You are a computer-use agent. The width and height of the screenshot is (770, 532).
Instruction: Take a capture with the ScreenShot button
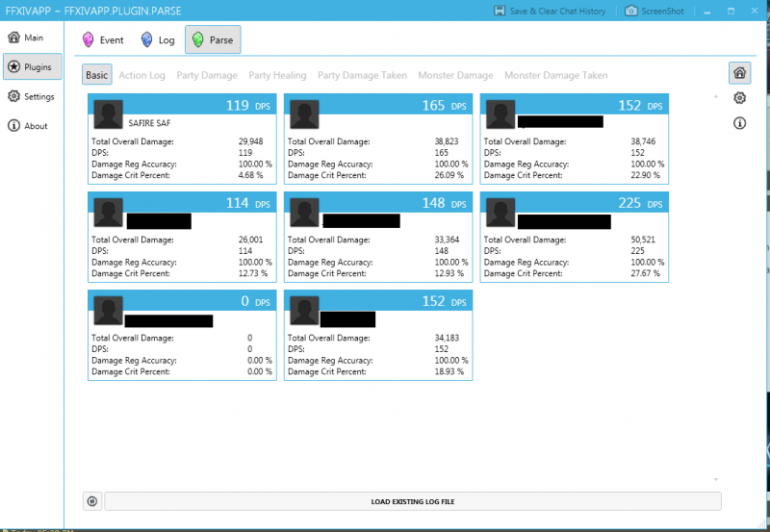(x=657, y=11)
